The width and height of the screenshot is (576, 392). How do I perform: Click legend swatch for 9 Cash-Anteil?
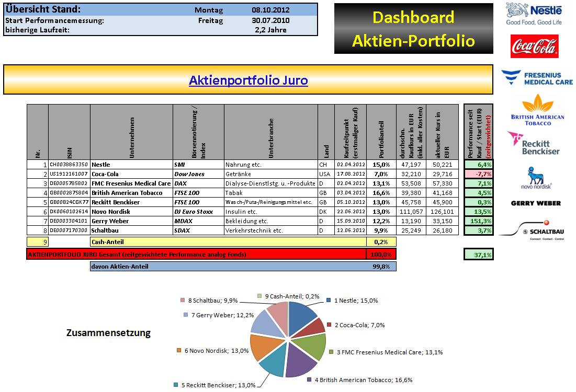pos(259,296)
